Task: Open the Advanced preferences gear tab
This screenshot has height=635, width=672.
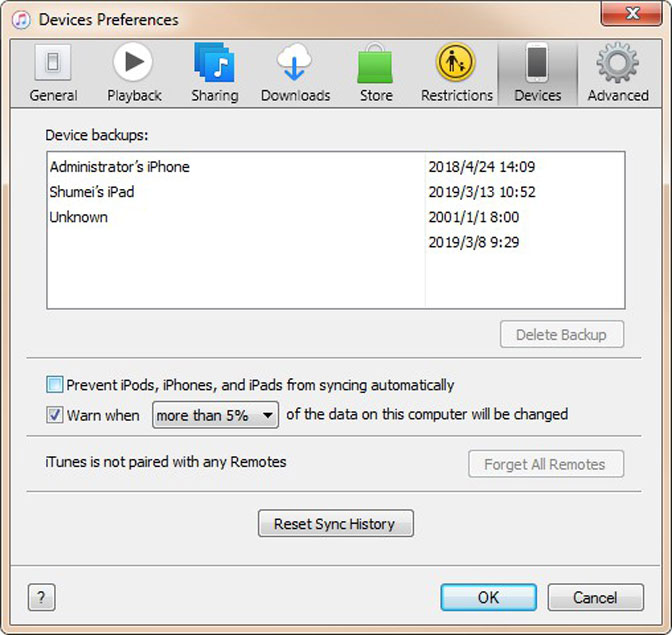Action: click(618, 73)
